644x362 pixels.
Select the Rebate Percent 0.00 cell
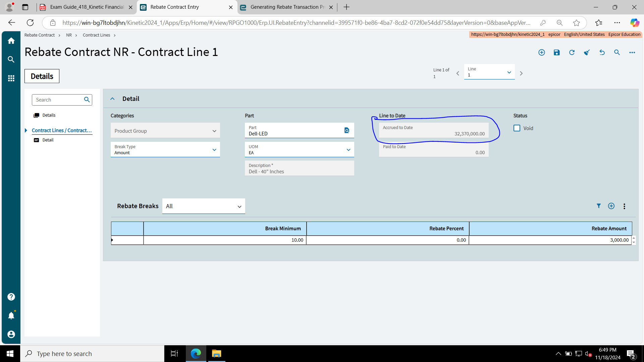pyautogui.click(x=387, y=240)
